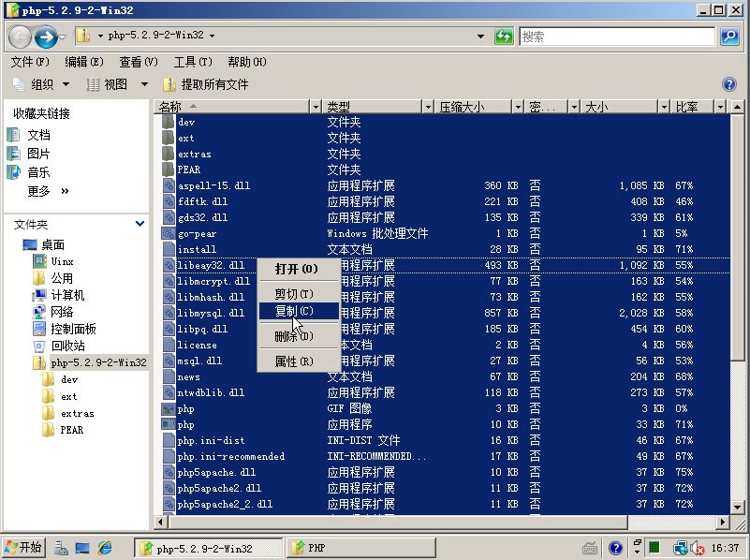
Task: Open 大小 column filter dropdown
Action: point(664,107)
